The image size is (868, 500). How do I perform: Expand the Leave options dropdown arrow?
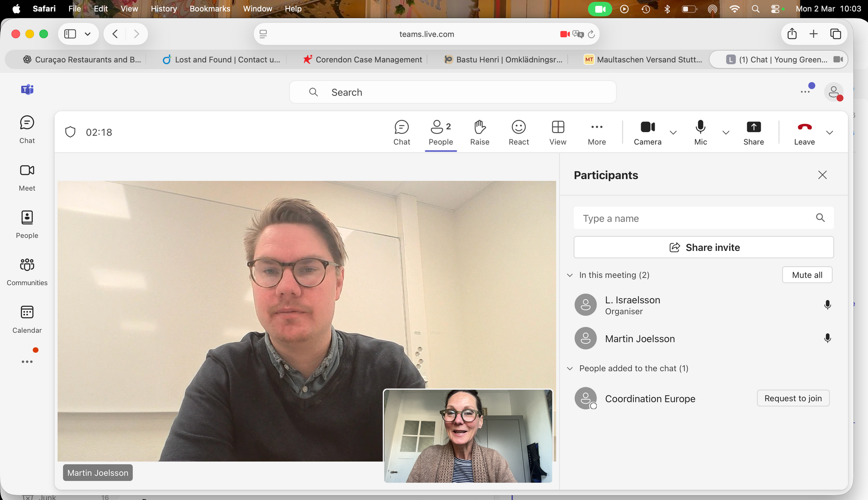coord(830,132)
